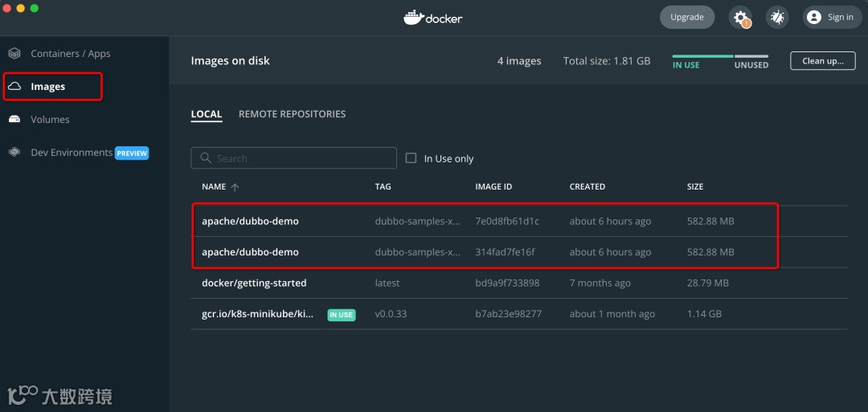Click the macOS yellow minimize button

pos(20,8)
